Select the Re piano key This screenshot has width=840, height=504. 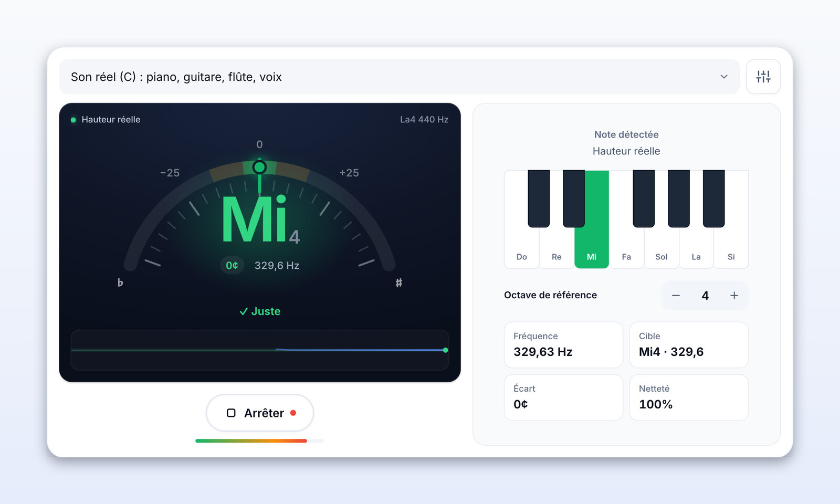[x=556, y=249]
